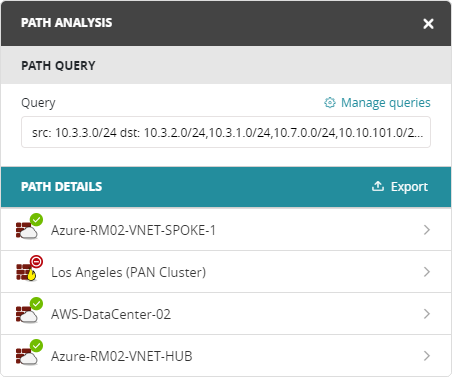Expand the Azure-RM02-VNET-SPOKE-1 row chevron

click(x=427, y=230)
